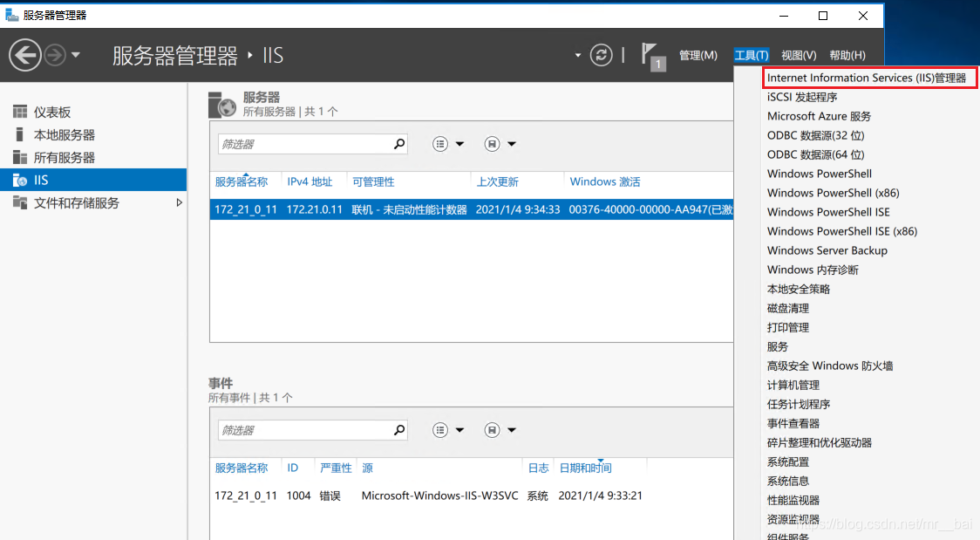Screen dimensions: 980x540
Task: Open the events list criteria dropdown arrow
Action: [460, 430]
